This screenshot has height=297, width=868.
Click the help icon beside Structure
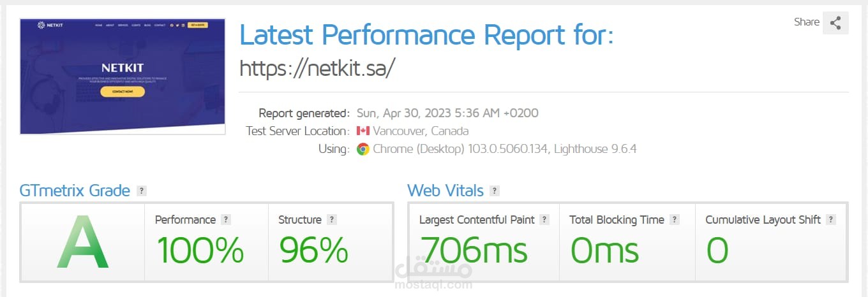331,220
